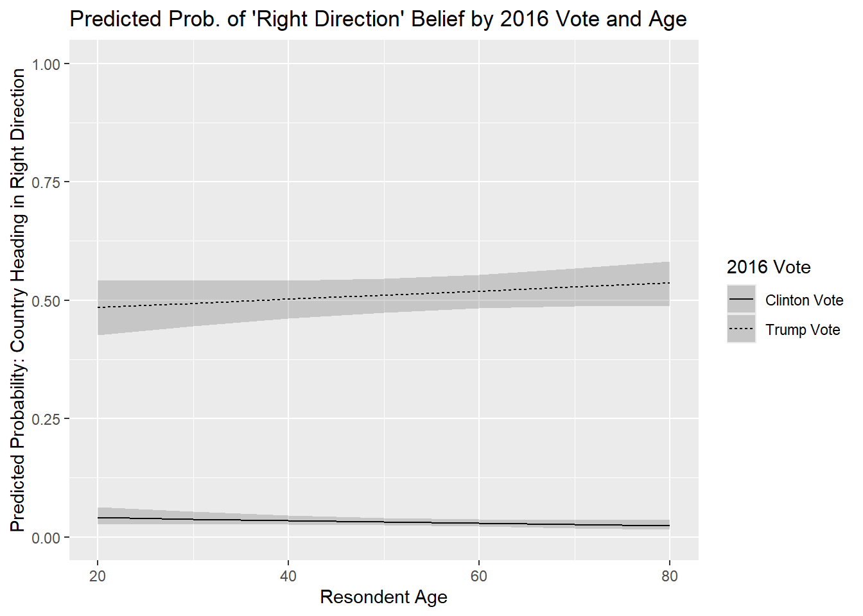Click the x-axis tick label 60
Viewport: 863px width, 616px height.
click(x=479, y=576)
